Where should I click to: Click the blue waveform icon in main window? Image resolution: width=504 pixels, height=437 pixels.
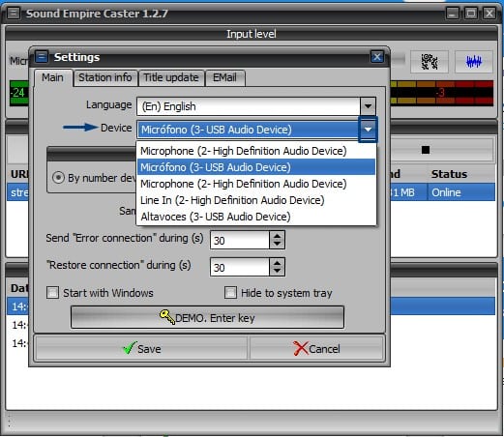[474, 61]
